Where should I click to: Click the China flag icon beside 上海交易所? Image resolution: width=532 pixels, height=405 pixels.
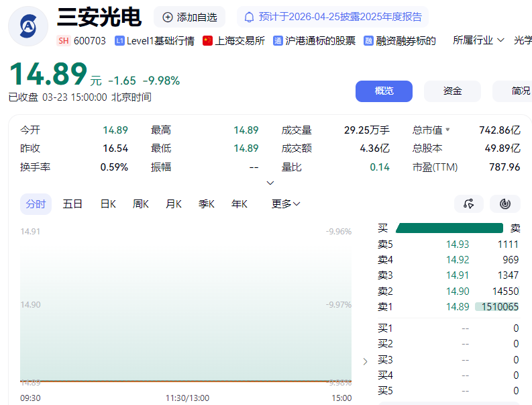(207, 41)
